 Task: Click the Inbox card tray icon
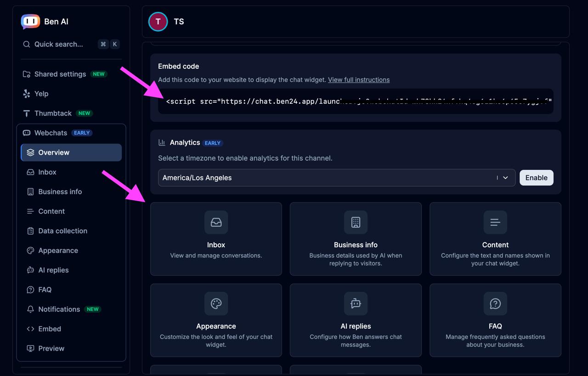[x=216, y=222]
